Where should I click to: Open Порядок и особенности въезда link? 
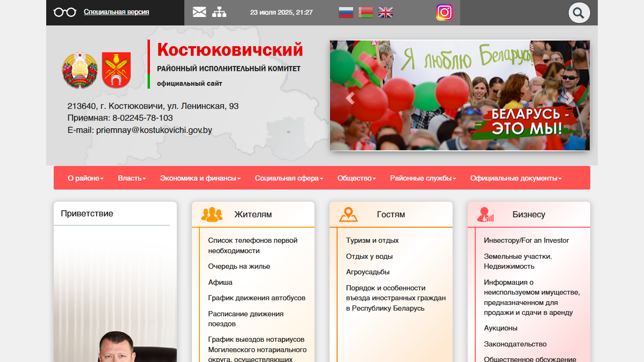[x=396, y=298]
